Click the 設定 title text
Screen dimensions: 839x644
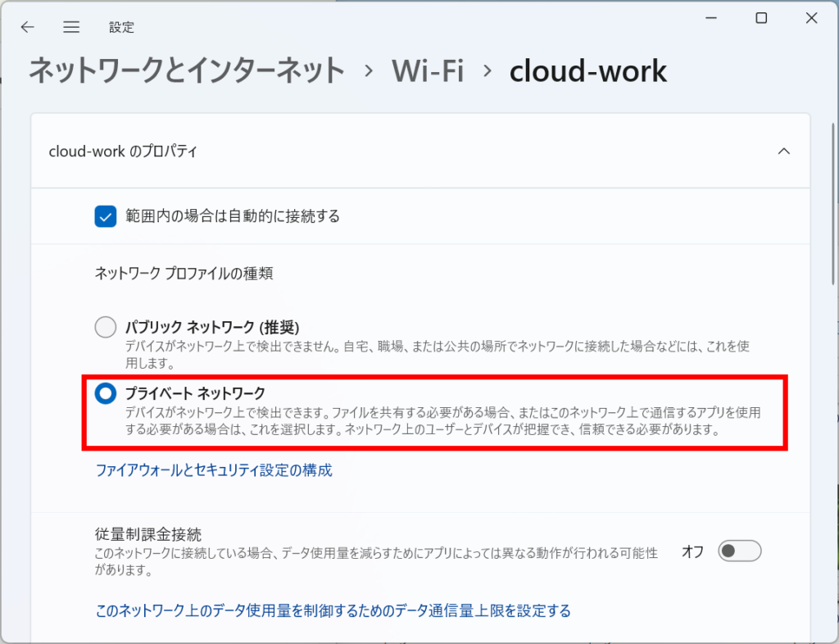(121, 27)
